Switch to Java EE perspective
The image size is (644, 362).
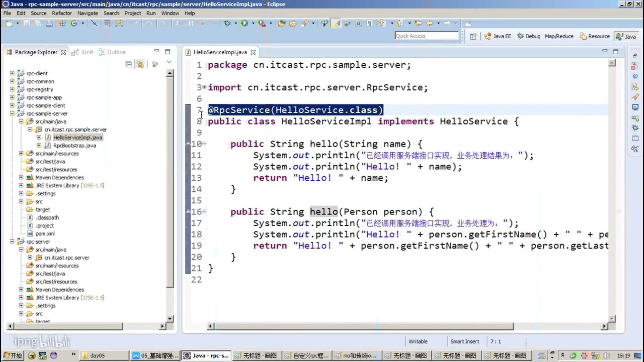point(498,36)
